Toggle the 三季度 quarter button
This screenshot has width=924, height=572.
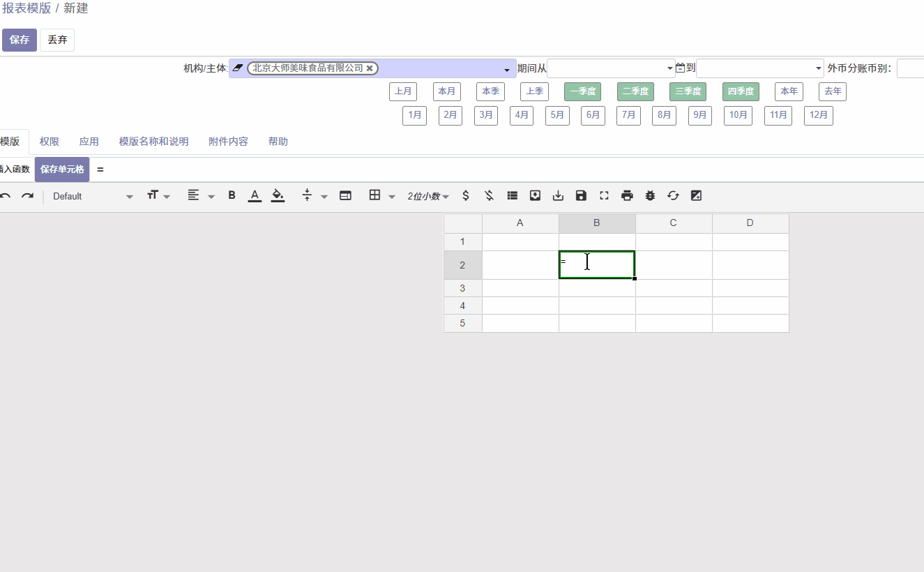688,91
